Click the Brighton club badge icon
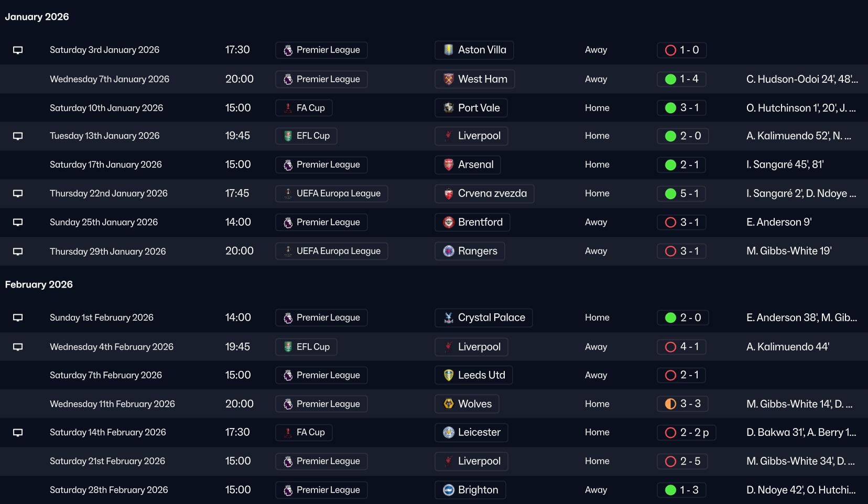 [449, 490]
